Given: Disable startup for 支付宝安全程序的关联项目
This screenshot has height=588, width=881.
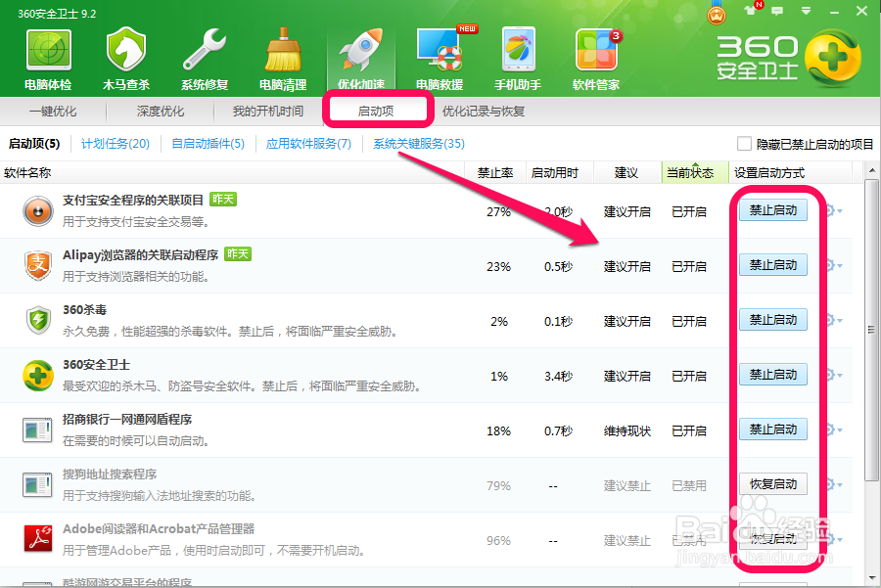Looking at the screenshot, I should (x=773, y=209).
